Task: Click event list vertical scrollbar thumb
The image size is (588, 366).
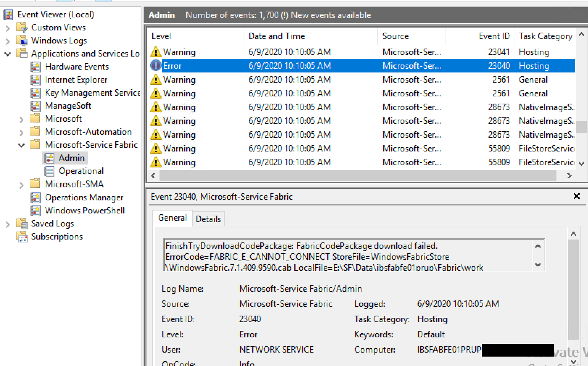Action: (x=581, y=127)
